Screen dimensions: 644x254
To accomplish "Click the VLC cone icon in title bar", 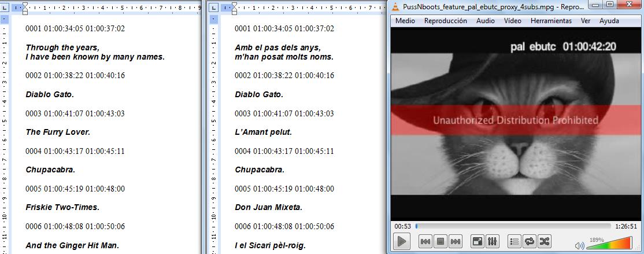I will (395, 6).
